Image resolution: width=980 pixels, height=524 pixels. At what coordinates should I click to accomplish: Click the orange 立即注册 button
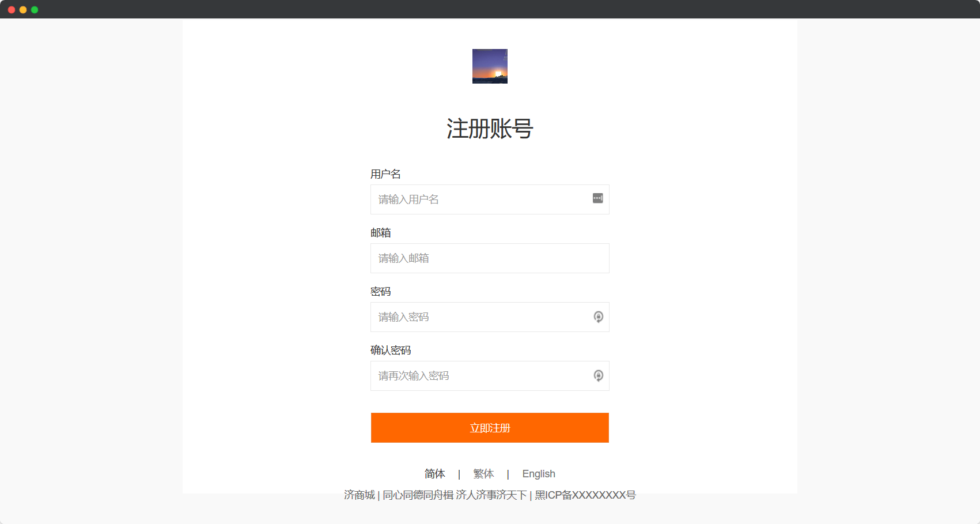(490, 428)
